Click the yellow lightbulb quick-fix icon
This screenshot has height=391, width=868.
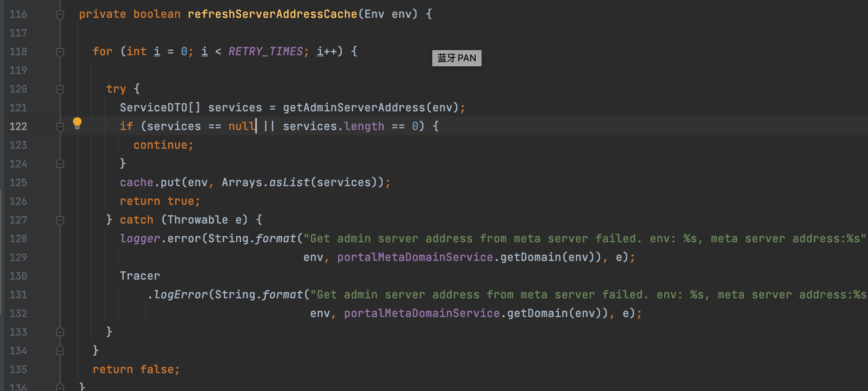pos(77,123)
